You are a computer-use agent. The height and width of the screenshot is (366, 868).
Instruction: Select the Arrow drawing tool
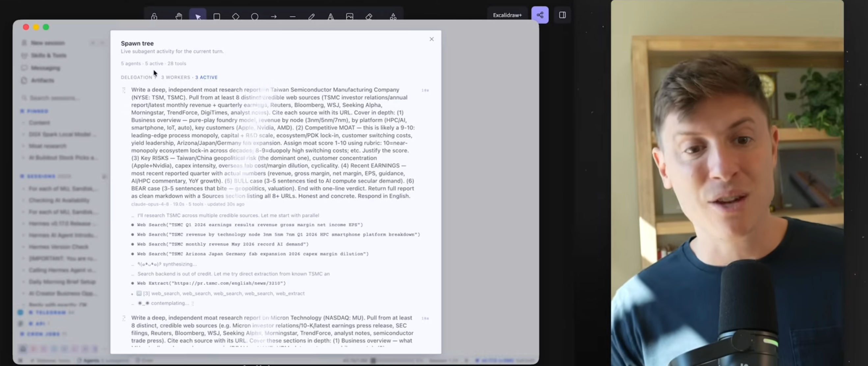click(x=274, y=16)
